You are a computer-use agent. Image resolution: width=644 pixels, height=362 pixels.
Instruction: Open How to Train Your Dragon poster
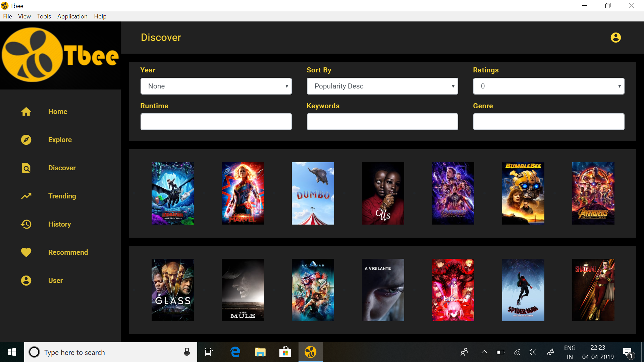point(172,193)
